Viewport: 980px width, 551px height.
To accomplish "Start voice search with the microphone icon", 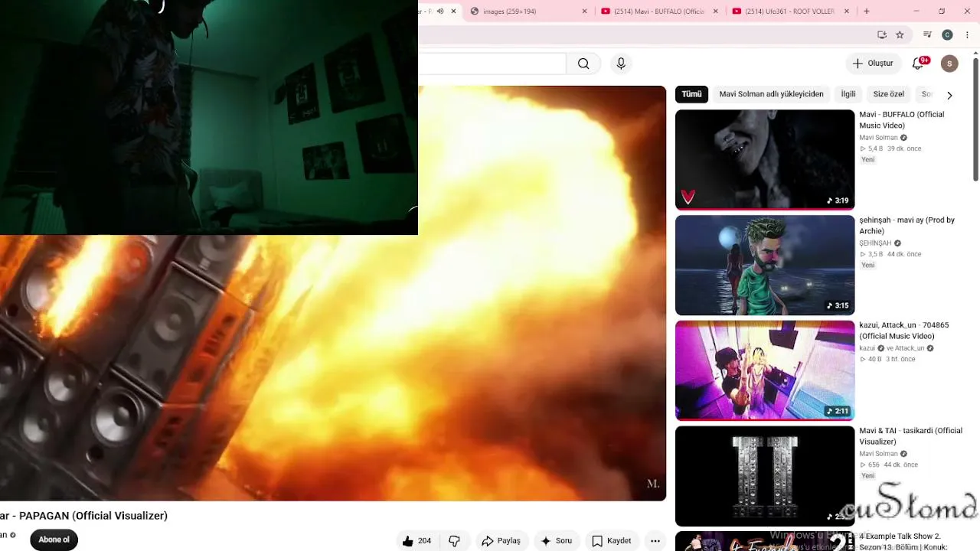I will click(x=621, y=64).
